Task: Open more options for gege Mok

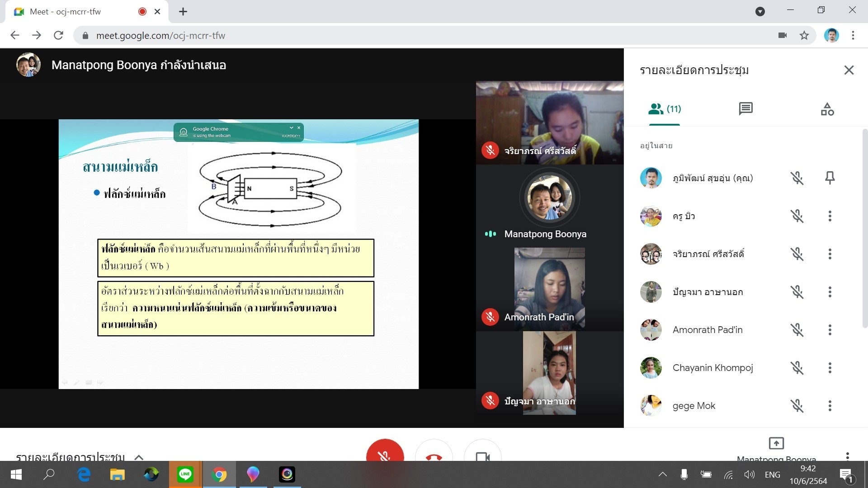Action: [x=830, y=406]
